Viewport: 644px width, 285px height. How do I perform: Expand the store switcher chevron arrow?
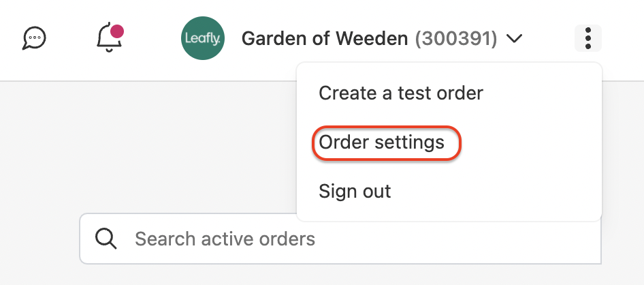pos(514,39)
